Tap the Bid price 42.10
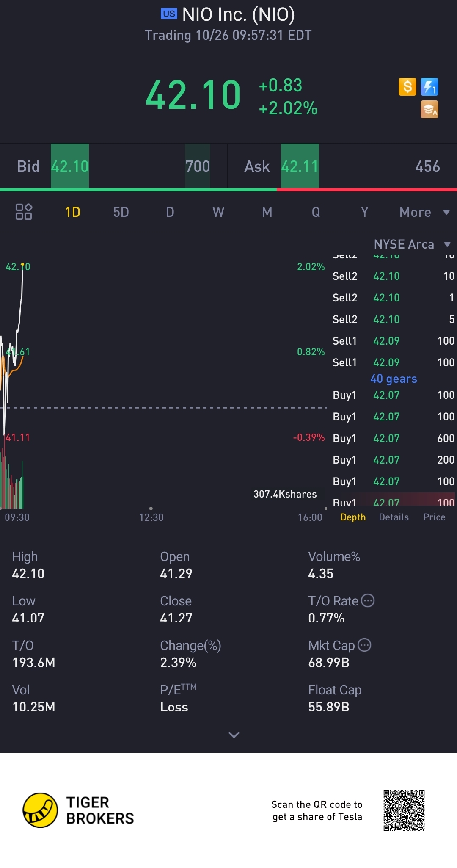This screenshot has height=868, width=457. (70, 166)
